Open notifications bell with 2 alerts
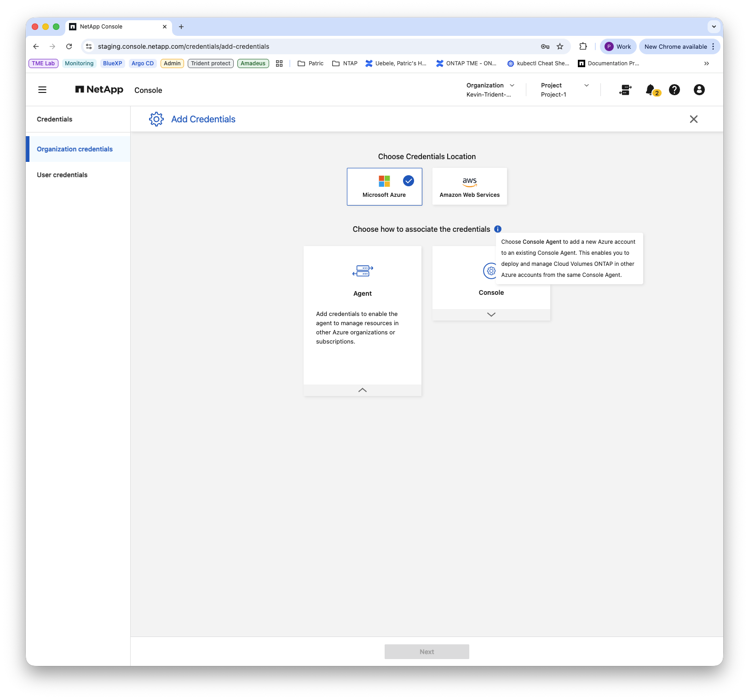This screenshot has width=749, height=700. 652,90
